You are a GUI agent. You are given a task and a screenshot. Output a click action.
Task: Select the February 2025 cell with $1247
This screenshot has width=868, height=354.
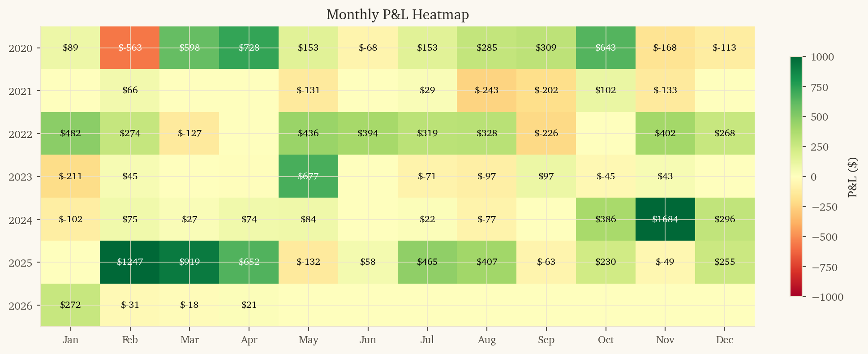(x=130, y=262)
